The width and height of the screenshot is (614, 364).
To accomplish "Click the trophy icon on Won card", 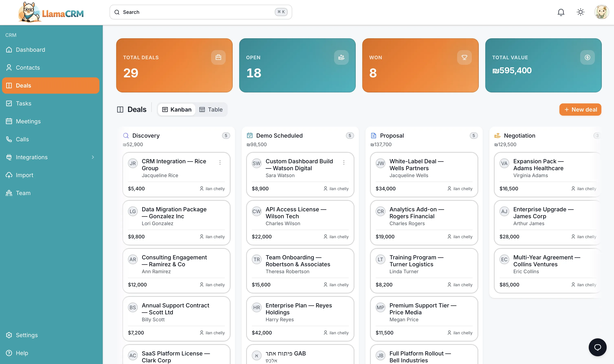I will click(464, 57).
